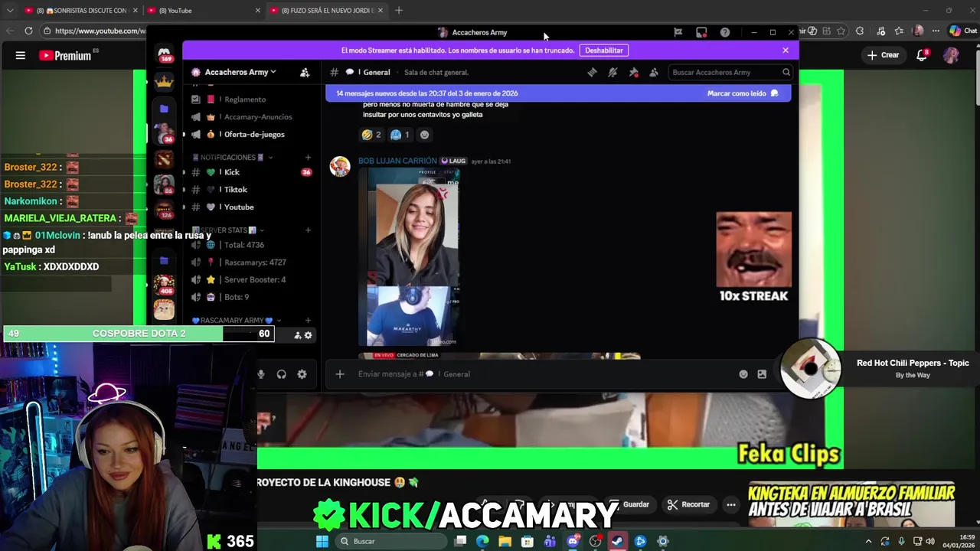The image size is (980, 551).
Task: Toggle the member list visibility
Action: [x=653, y=72]
